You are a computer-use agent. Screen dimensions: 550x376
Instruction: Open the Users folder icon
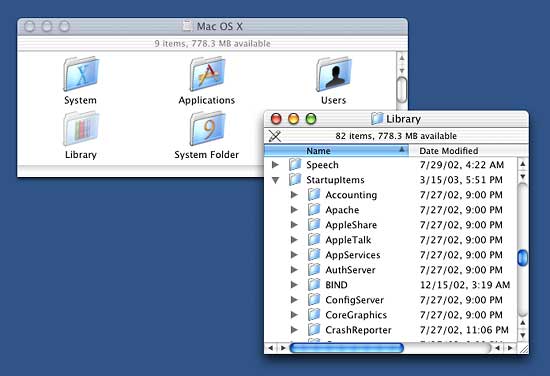334,74
